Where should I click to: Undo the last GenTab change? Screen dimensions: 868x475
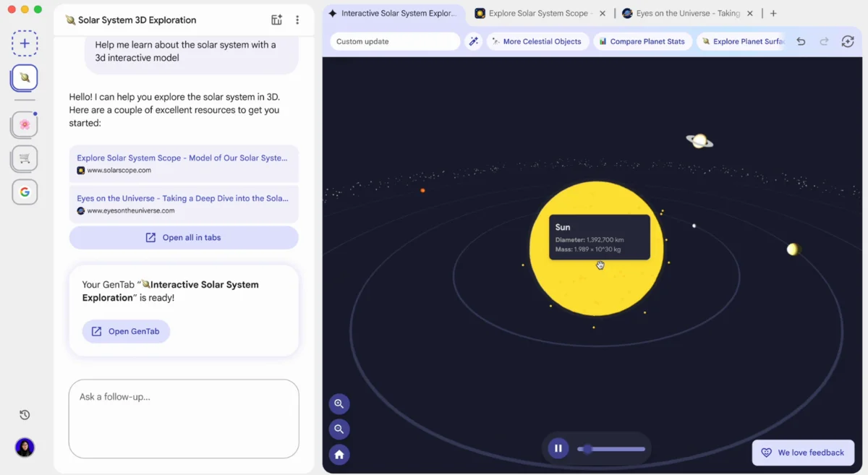click(x=801, y=41)
